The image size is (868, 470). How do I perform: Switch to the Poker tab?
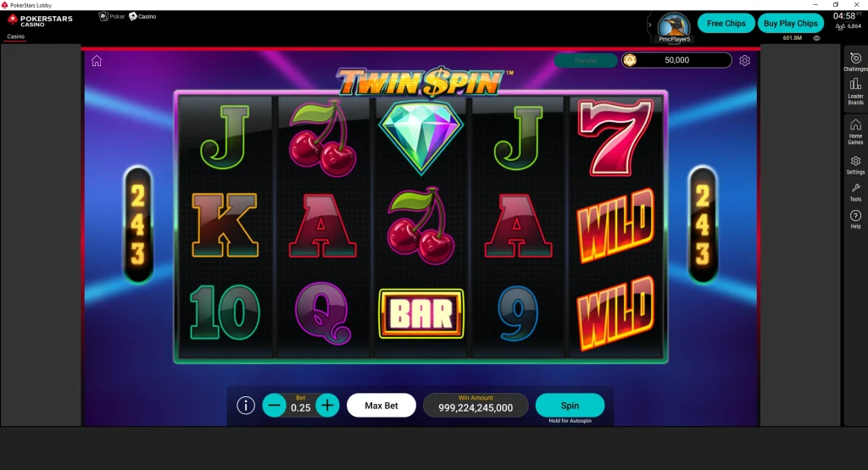click(x=112, y=17)
